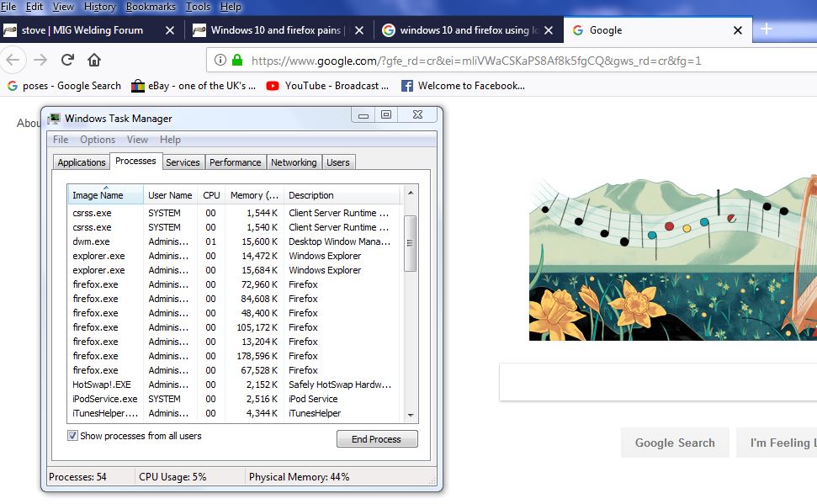
Task: Click the Firefox reload page icon
Action: point(67,60)
